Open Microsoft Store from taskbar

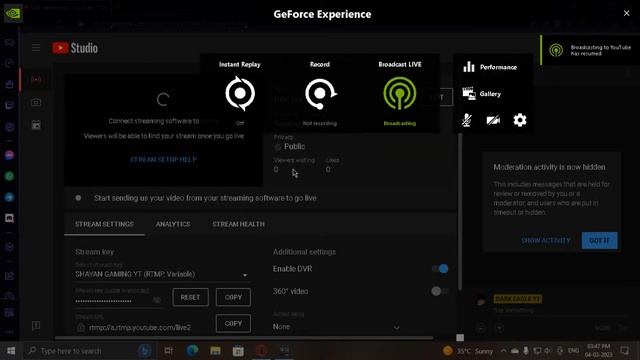[x=238, y=351]
